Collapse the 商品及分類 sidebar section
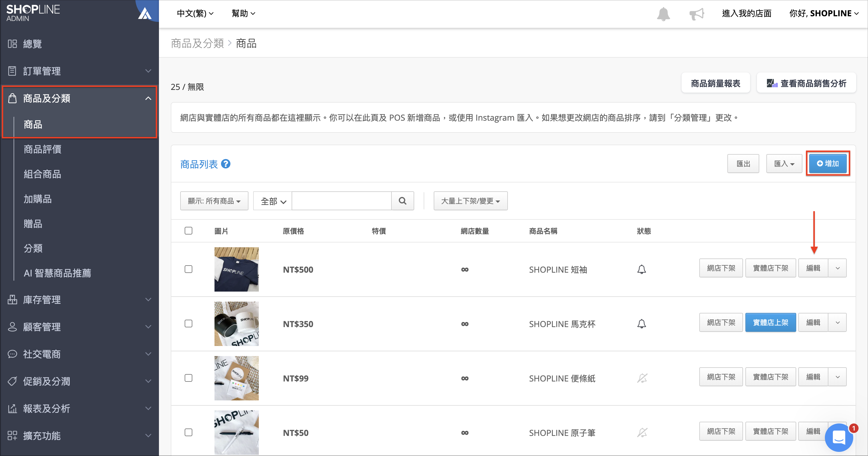The height and width of the screenshot is (456, 868). 79,98
